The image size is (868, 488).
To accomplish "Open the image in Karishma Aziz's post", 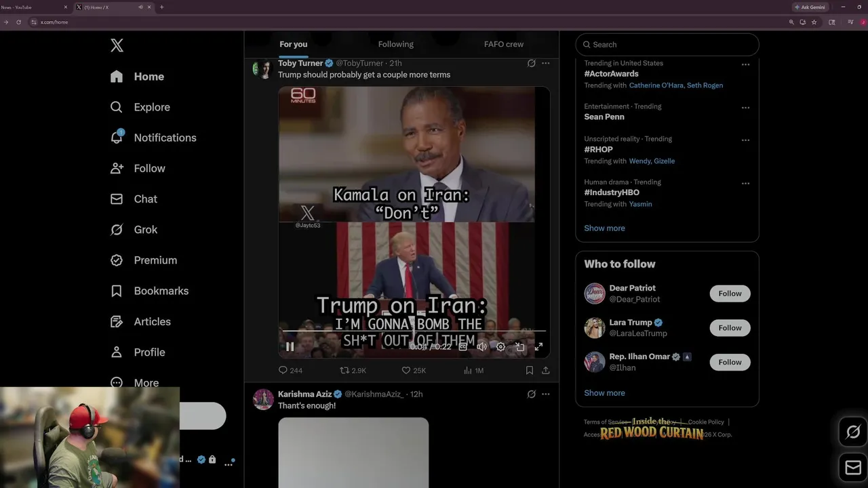I will 353,452.
